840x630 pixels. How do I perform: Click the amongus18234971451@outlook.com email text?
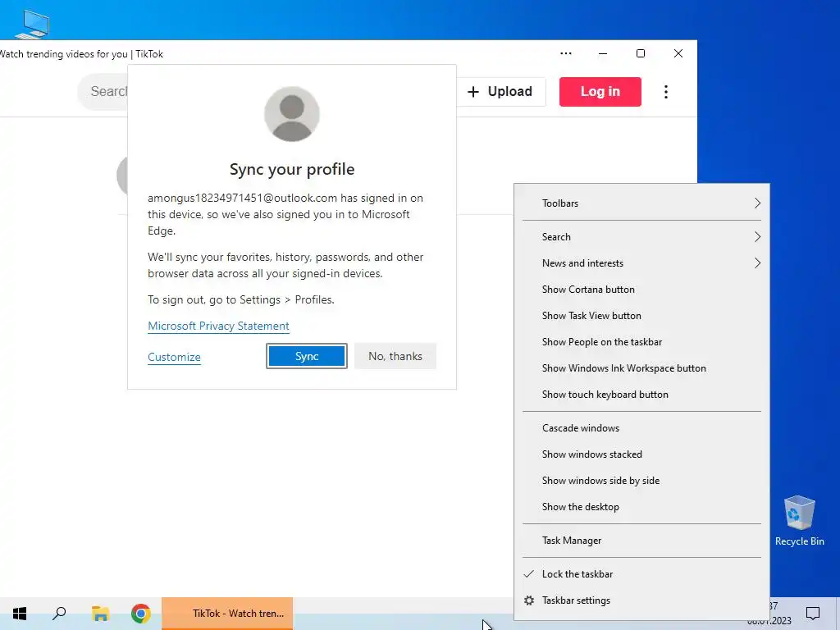coord(242,199)
